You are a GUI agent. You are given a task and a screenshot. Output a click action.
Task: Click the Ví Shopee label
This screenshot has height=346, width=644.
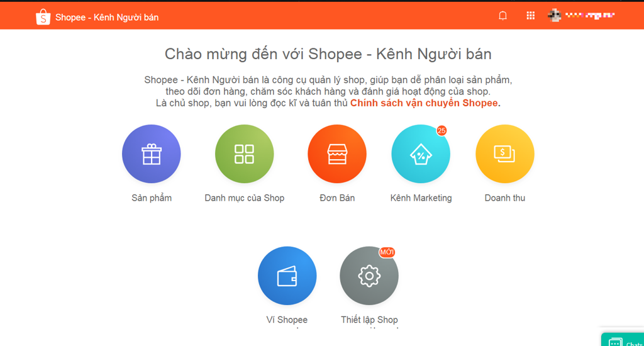[x=287, y=320]
